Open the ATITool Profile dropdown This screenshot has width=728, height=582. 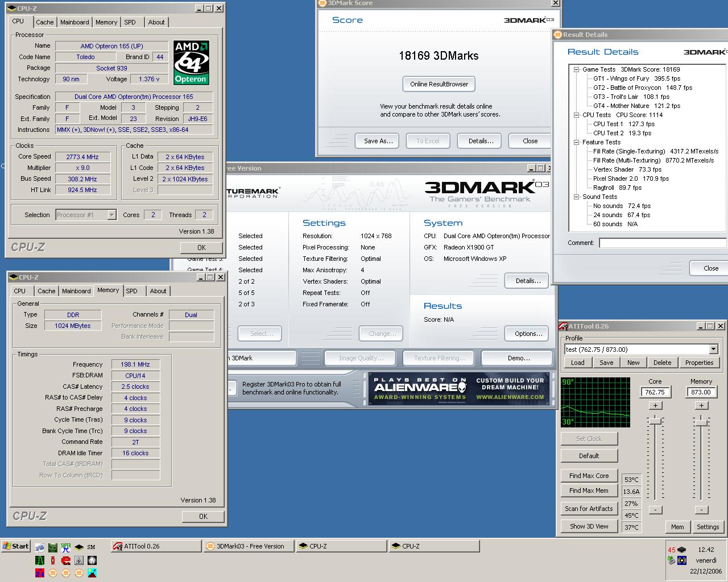point(713,350)
